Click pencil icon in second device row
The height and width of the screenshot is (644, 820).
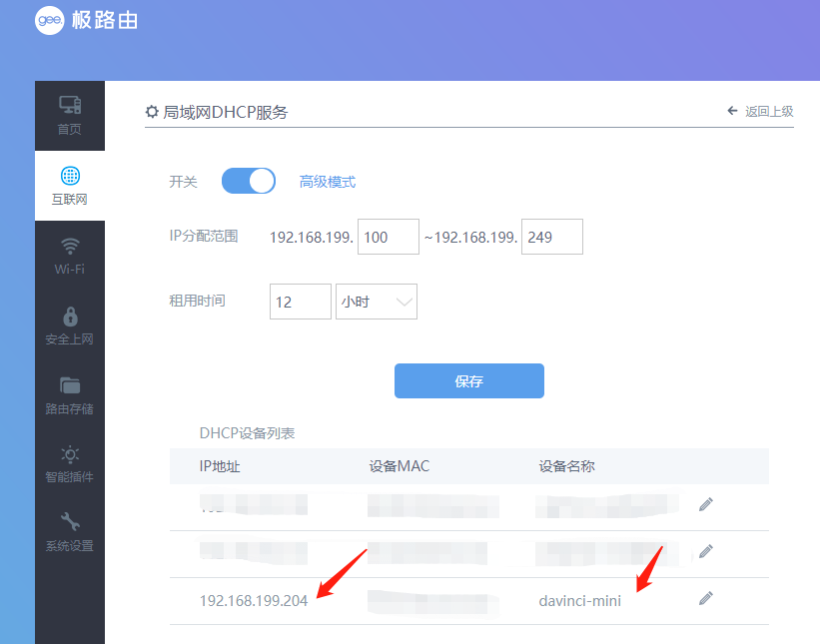[x=705, y=551]
